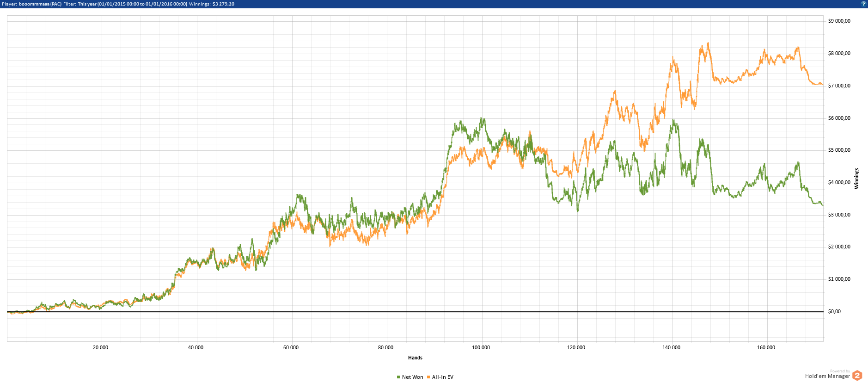Click the "Hold'em Manager" branding text
Image resolution: width=868 pixels, height=383 pixels.
pyautogui.click(x=827, y=376)
